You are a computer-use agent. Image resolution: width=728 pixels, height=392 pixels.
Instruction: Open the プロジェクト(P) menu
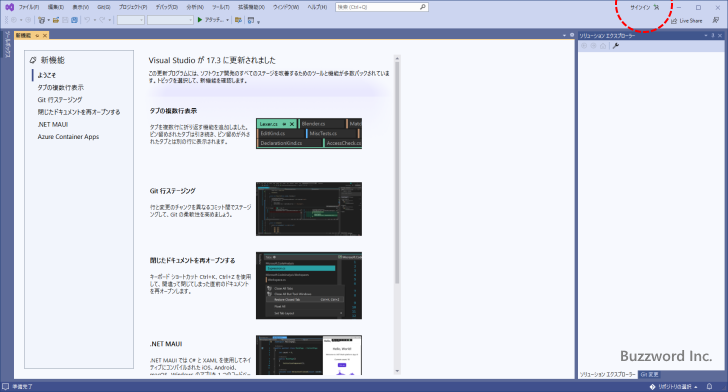coord(133,7)
